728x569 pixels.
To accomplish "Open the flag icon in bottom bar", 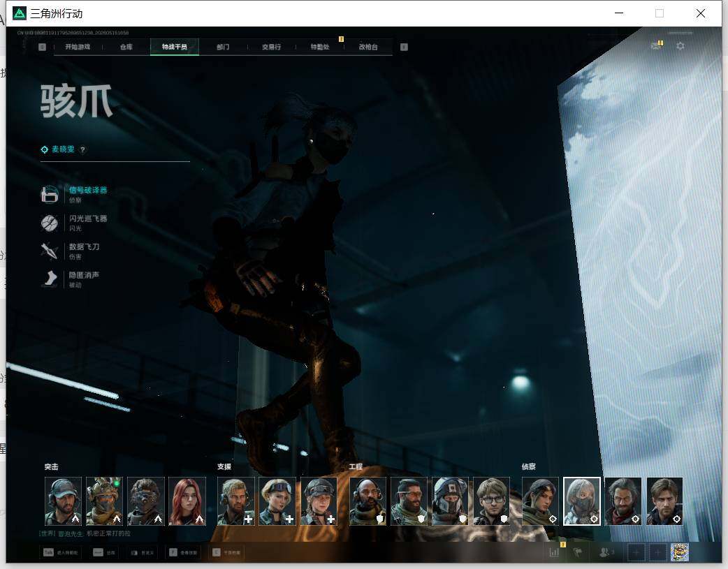I will tap(578, 552).
